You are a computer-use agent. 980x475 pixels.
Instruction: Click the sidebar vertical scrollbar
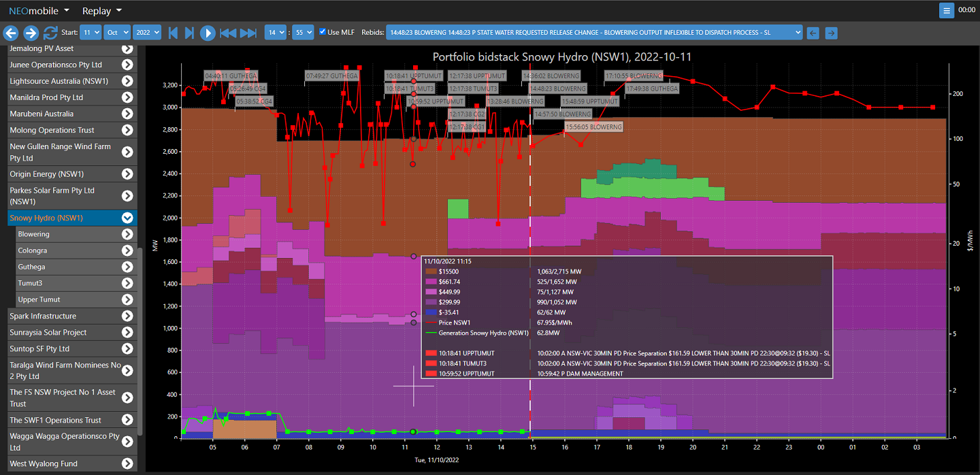140,340
